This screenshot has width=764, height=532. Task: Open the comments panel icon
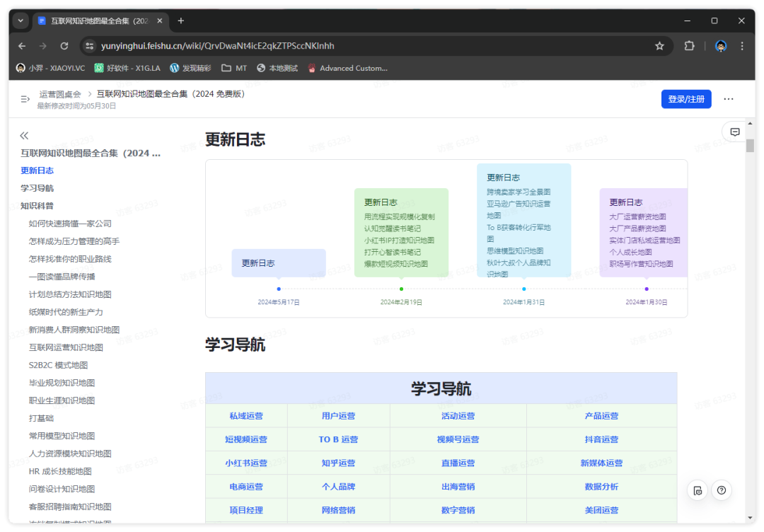coord(735,132)
